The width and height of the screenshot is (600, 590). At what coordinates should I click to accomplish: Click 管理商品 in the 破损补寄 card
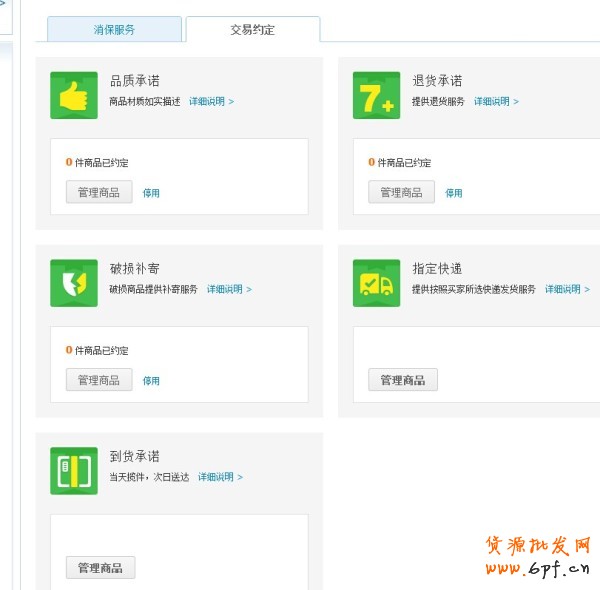point(99,380)
